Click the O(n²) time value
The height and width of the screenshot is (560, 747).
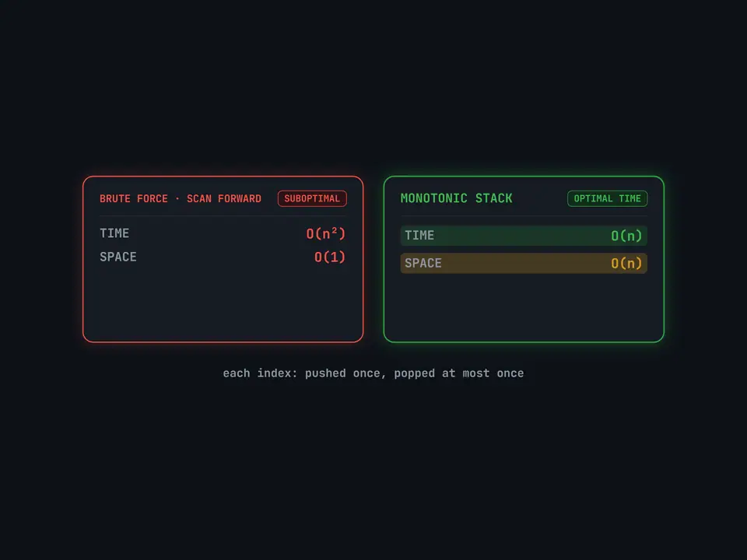[325, 233]
